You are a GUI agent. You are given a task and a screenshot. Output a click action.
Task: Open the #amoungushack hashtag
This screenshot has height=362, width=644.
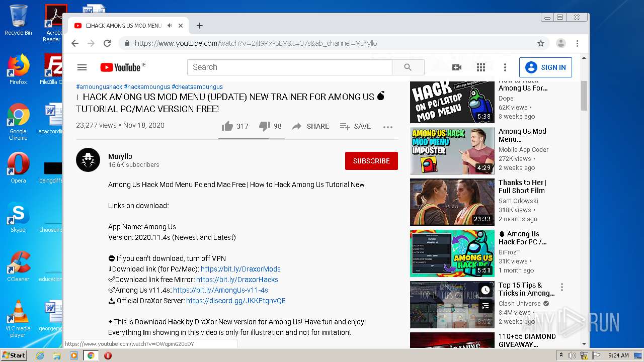(x=99, y=86)
